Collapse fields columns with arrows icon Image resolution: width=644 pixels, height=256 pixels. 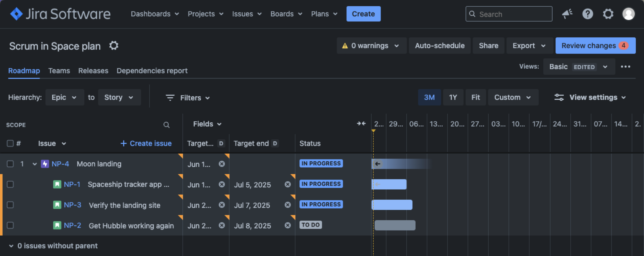[x=361, y=124]
